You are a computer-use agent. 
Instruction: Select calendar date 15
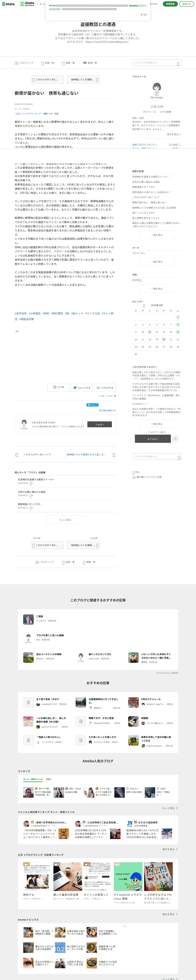pyautogui.click(x=178, y=332)
